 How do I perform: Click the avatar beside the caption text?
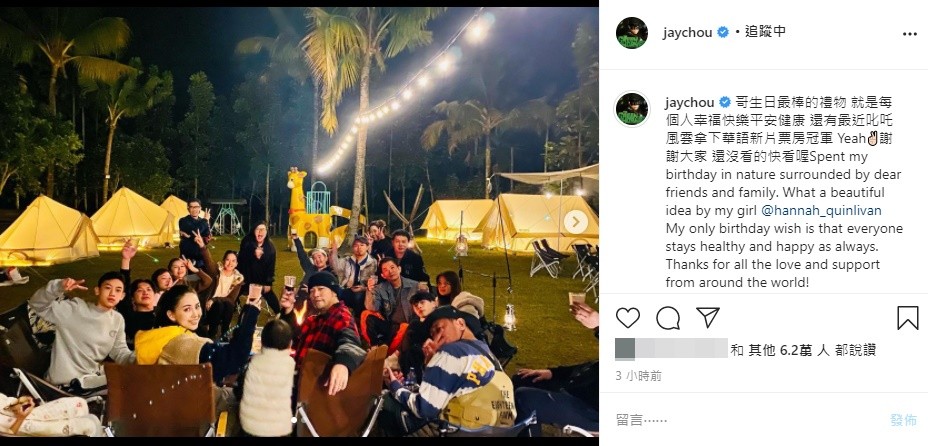tap(632, 109)
